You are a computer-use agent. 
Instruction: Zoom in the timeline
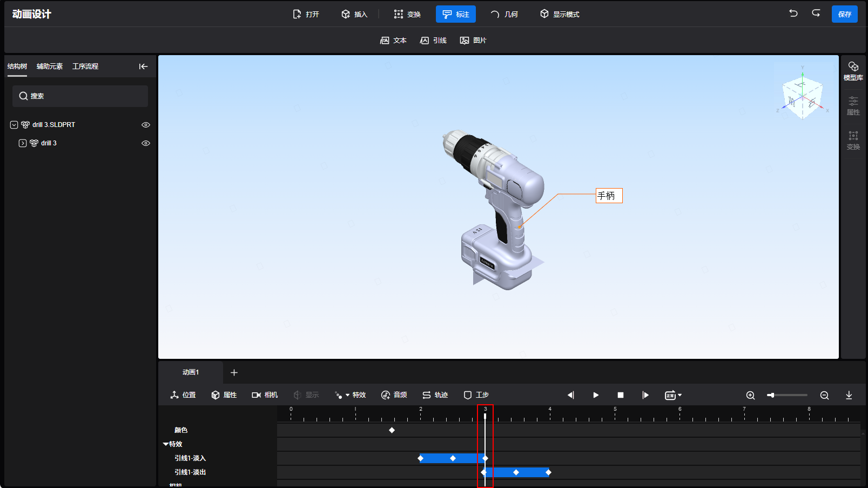point(750,395)
